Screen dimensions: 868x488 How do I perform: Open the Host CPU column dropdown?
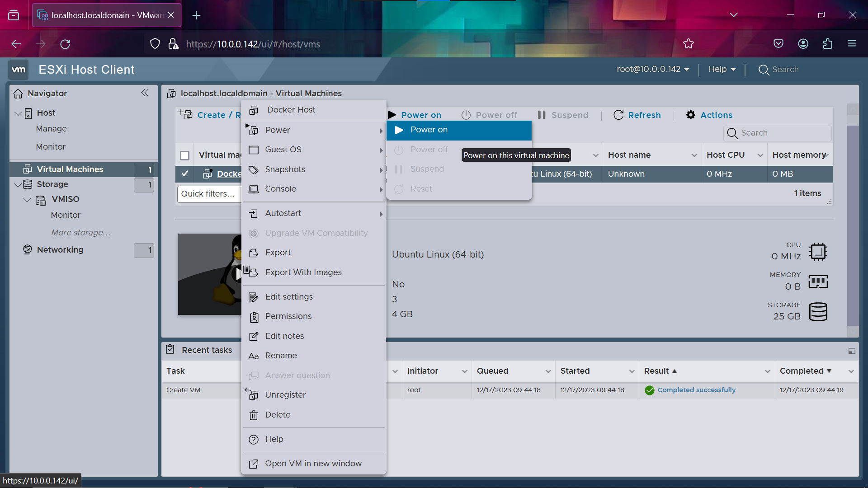tap(760, 155)
